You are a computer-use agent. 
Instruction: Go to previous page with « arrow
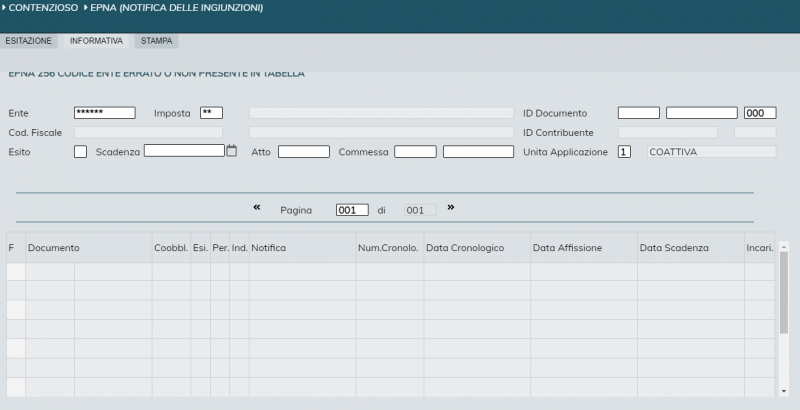coord(257,208)
